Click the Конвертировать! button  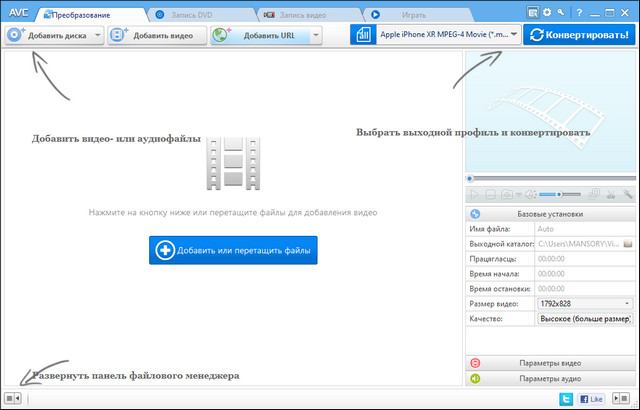click(579, 35)
